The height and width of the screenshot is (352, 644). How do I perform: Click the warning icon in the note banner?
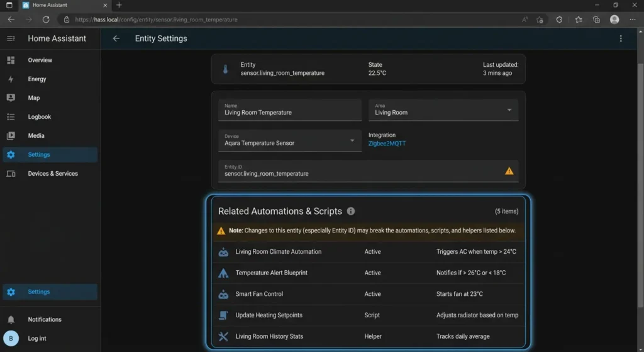[x=221, y=230]
